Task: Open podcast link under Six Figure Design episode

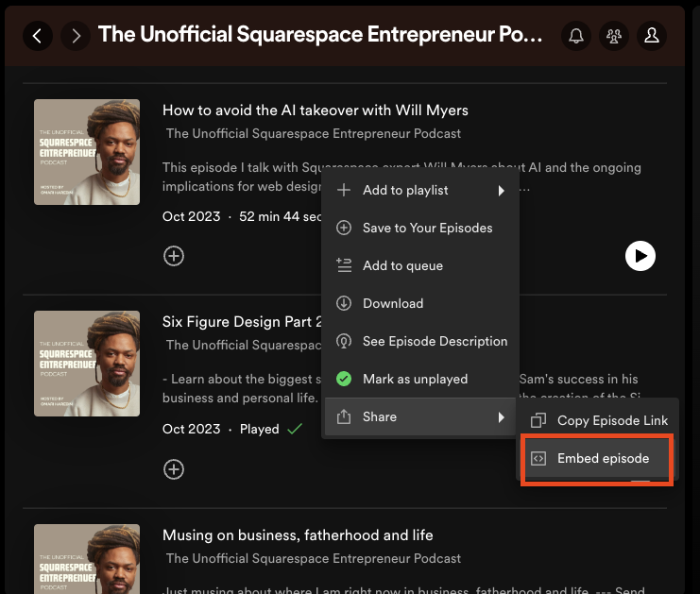Action: point(244,345)
